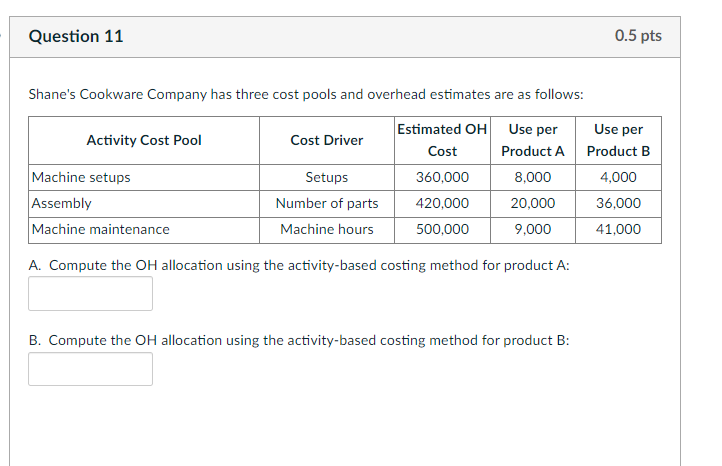Select the Use per Product B header
This screenshot has height=466, width=722.
(618, 140)
